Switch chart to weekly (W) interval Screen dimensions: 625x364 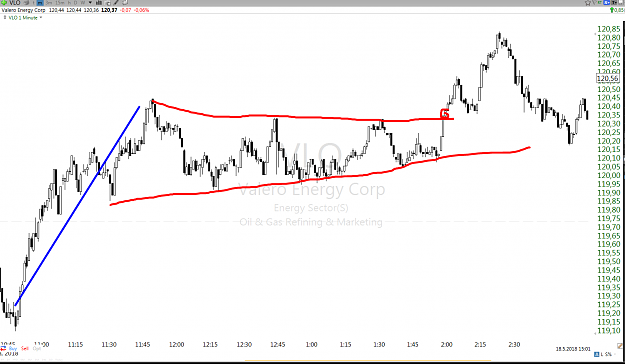83,3
